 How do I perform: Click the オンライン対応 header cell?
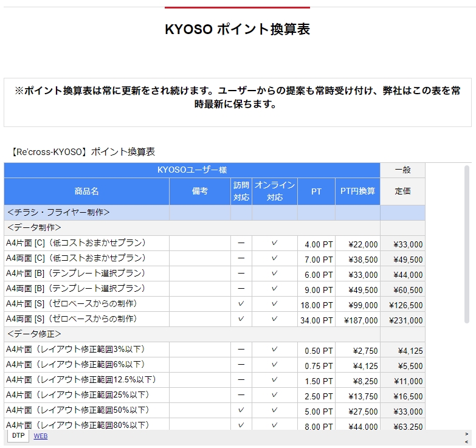(x=274, y=191)
